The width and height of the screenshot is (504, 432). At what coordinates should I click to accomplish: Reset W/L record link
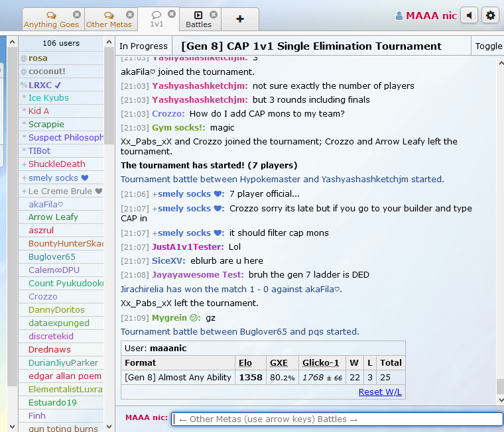tap(380, 392)
